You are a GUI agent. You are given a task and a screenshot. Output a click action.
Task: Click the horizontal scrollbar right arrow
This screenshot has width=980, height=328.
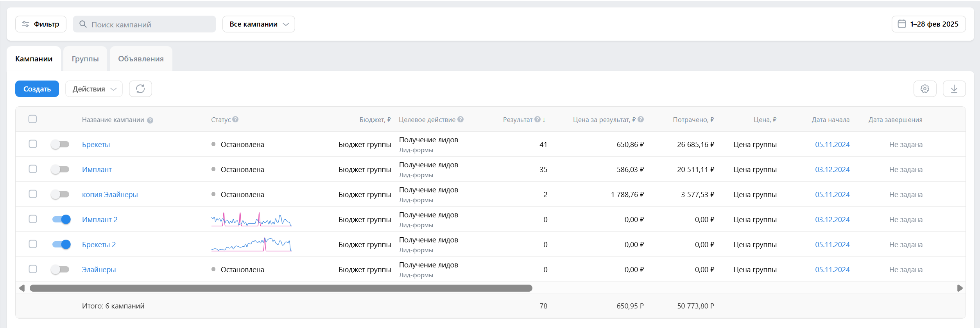(960, 288)
